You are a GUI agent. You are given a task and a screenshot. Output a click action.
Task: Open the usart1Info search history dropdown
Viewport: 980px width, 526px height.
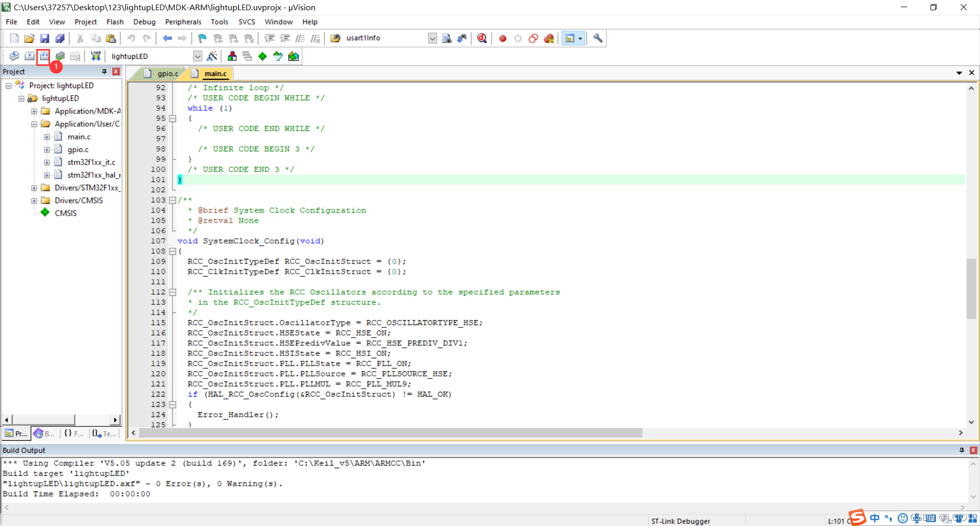[x=432, y=38]
